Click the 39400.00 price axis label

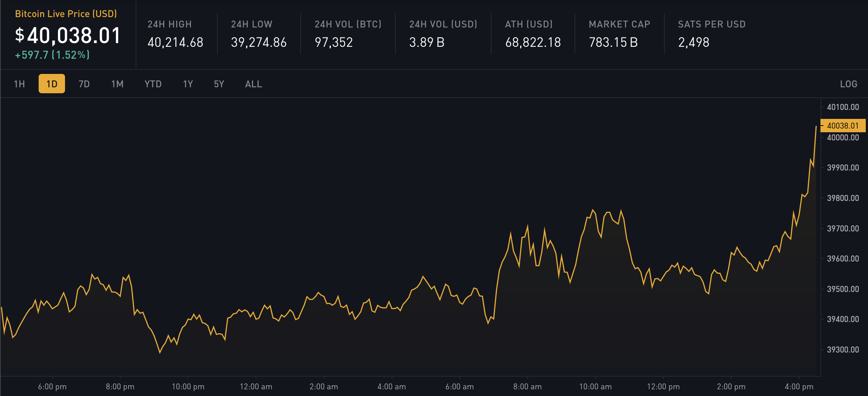843,319
